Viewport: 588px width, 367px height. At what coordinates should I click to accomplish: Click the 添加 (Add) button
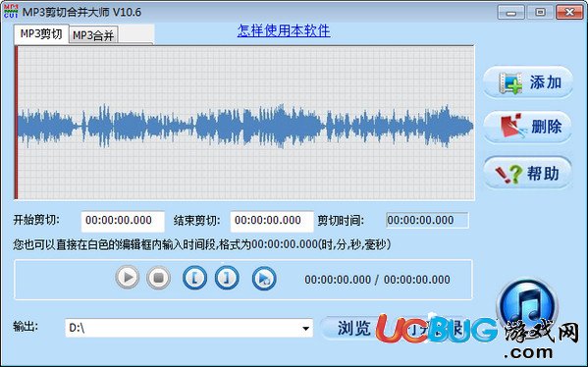point(527,82)
